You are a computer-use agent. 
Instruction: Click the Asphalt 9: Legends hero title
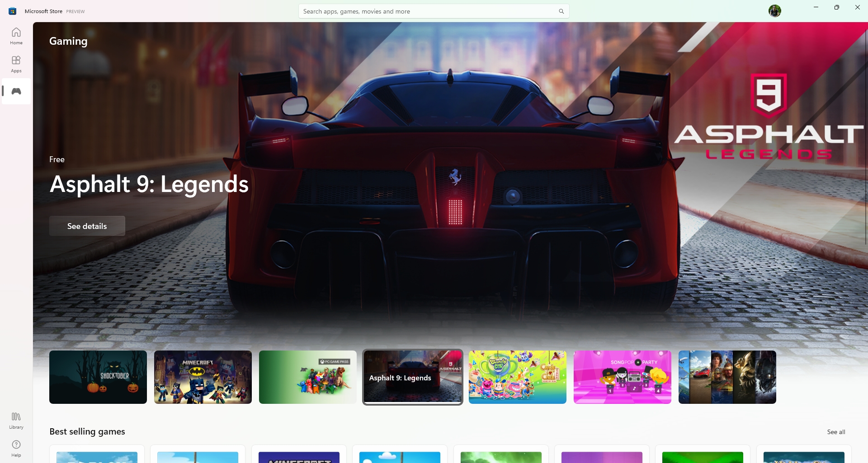pos(149,184)
